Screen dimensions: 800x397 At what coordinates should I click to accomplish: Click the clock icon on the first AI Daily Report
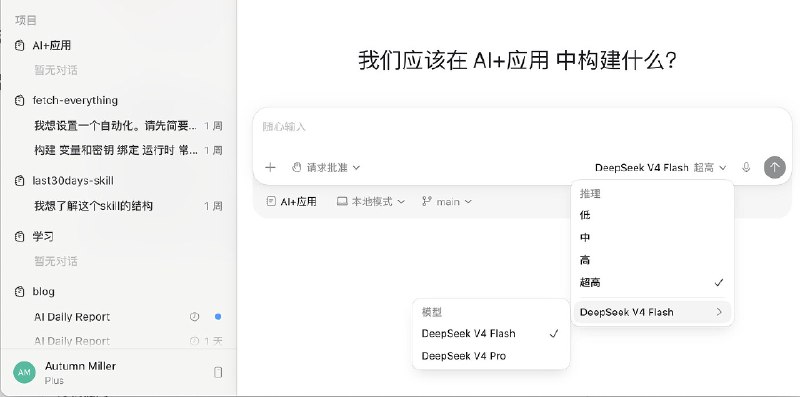pos(194,317)
